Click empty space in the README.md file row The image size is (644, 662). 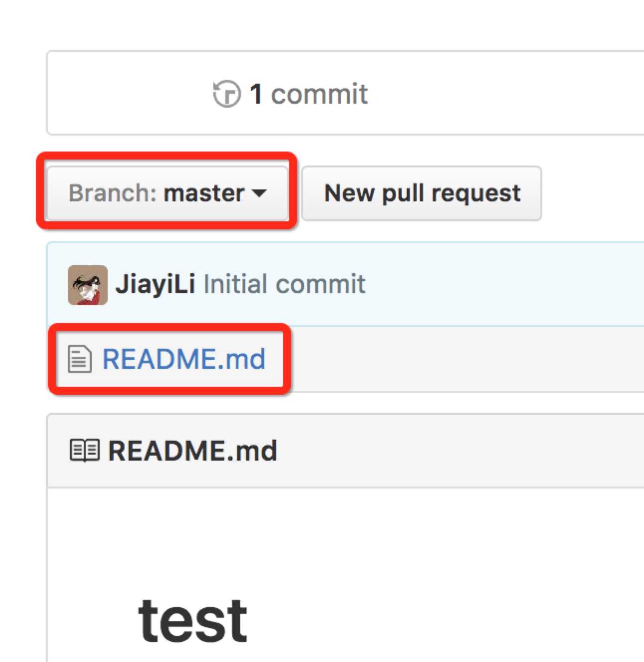464,359
